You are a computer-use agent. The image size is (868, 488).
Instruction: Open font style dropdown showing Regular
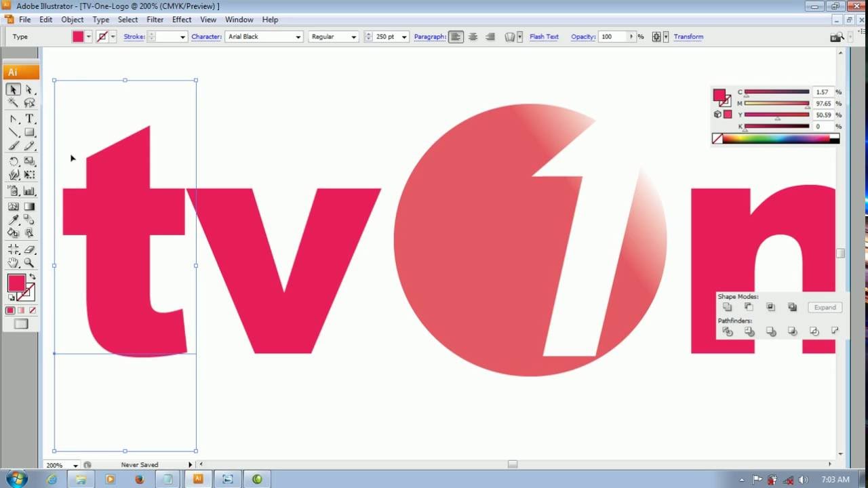click(353, 37)
